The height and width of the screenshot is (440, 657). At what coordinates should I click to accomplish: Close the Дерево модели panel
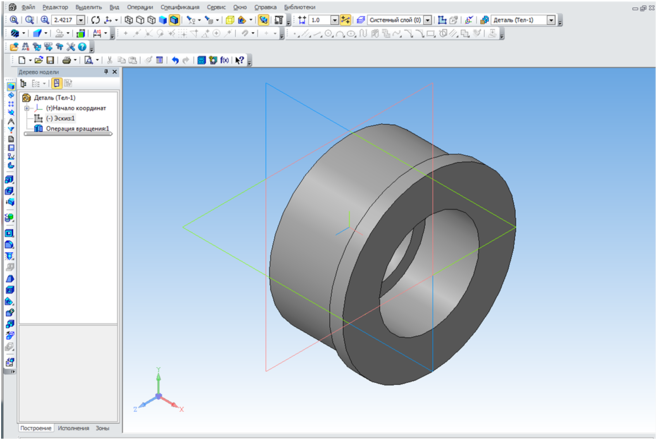click(115, 72)
